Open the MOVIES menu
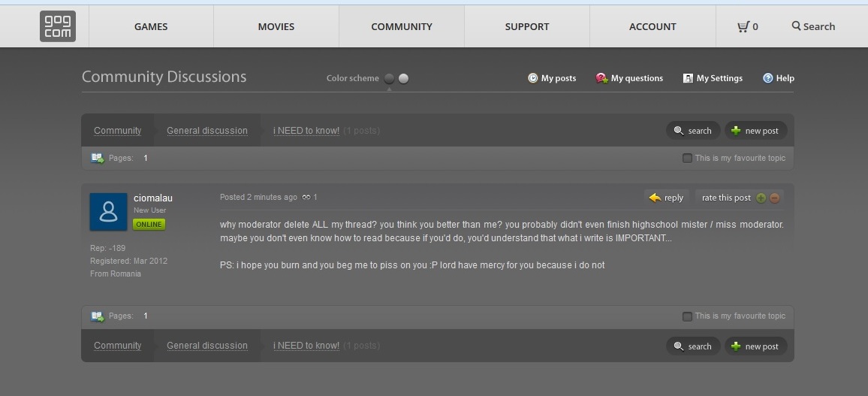 (x=276, y=26)
